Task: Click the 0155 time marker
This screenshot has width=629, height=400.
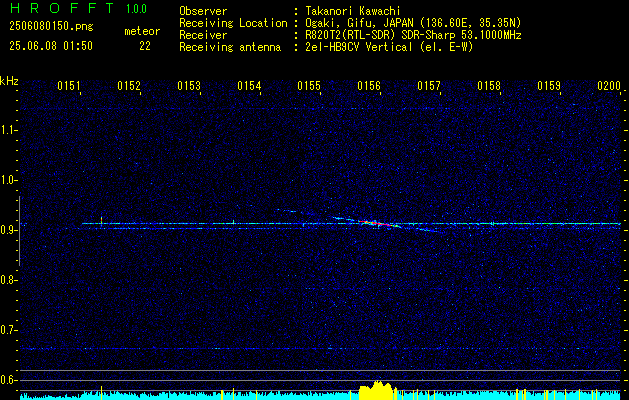Action: pyautogui.click(x=309, y=85)
